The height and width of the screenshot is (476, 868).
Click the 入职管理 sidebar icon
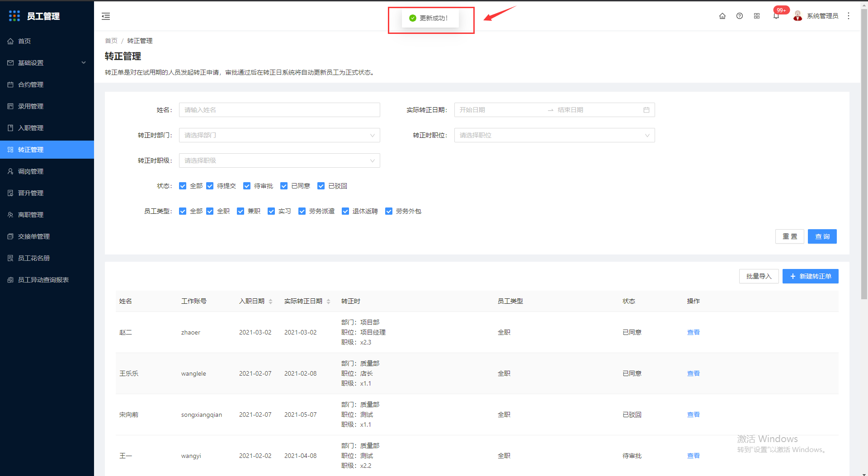pos(10,128)
